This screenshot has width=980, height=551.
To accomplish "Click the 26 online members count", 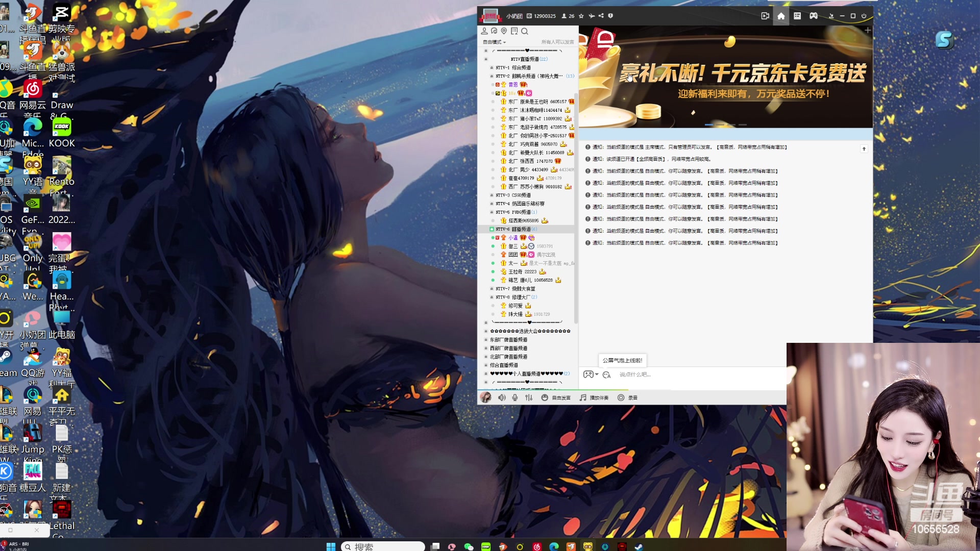I will [568, 16].
